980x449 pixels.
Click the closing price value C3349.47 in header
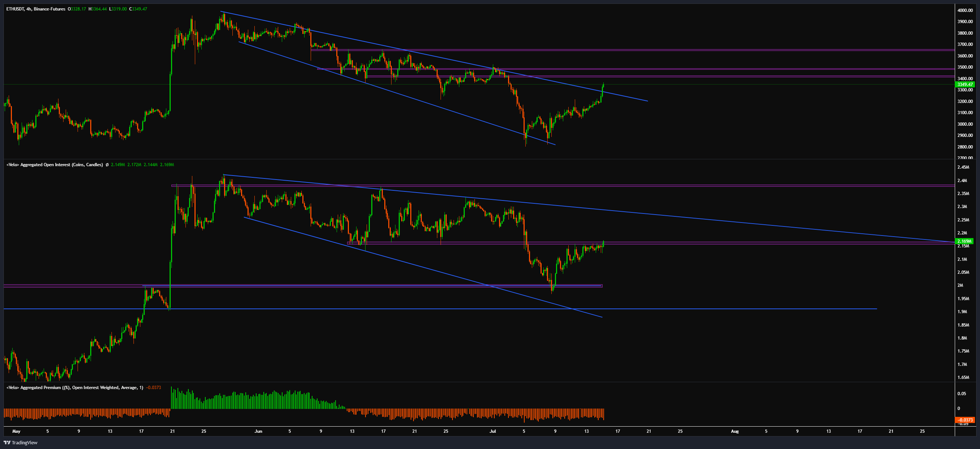pos(138,9)
